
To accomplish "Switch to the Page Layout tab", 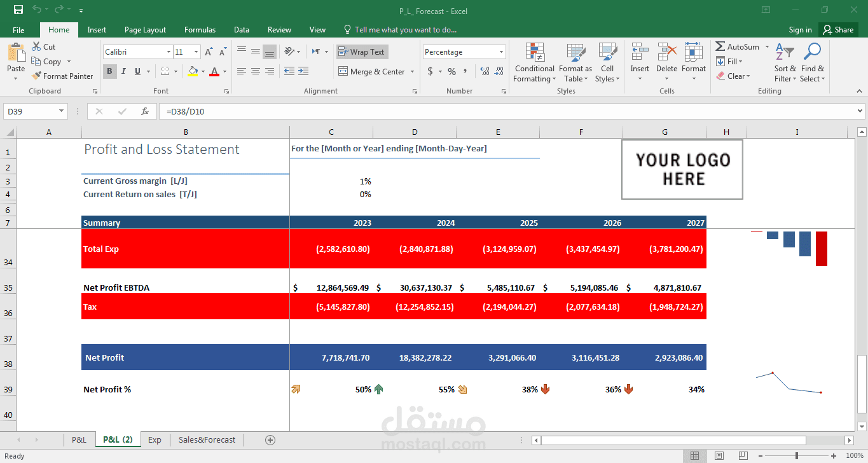I will 145,30.
